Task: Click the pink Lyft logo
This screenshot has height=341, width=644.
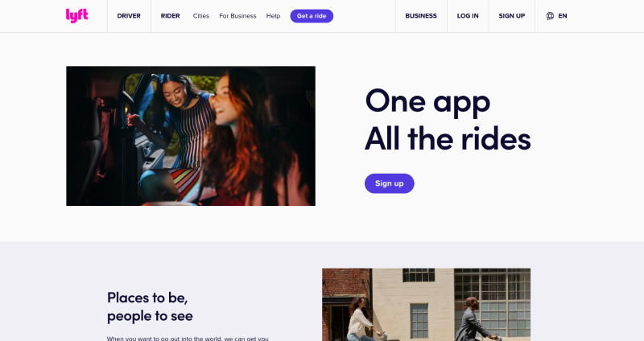Action: click(76, 15)
